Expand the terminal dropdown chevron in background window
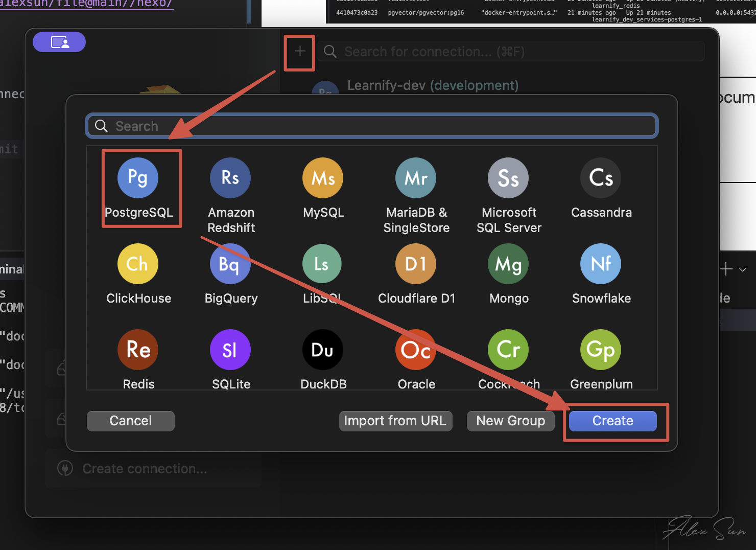 [x=743, y=269]
